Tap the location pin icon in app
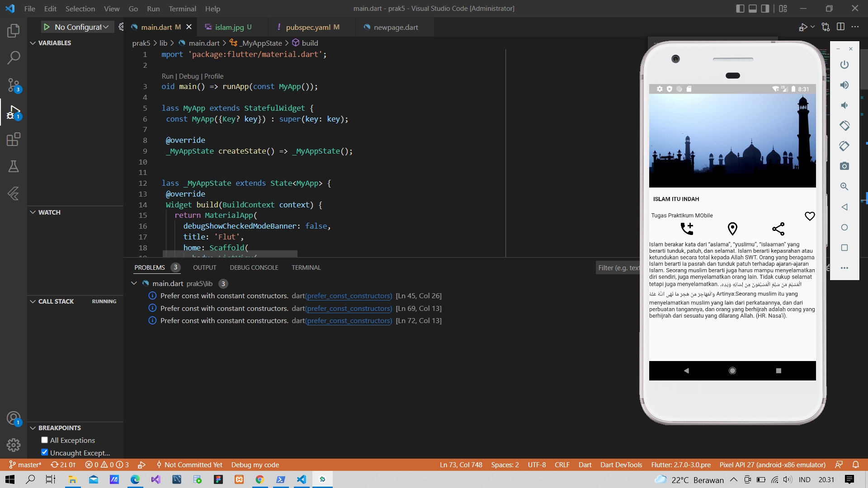The width and height of the screenshot is (868, 488). 732,229
